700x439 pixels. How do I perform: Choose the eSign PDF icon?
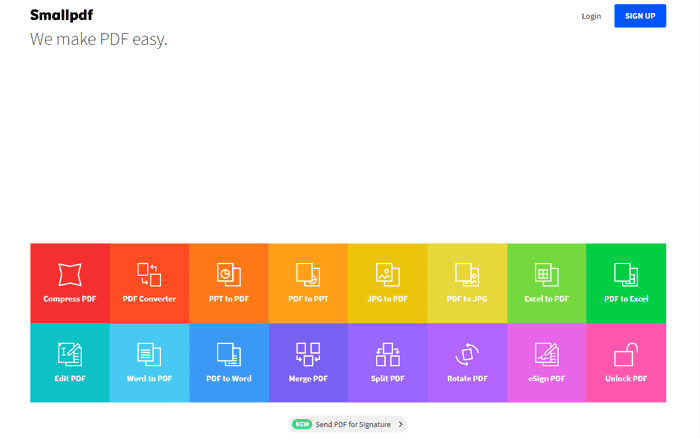(546, 354)
